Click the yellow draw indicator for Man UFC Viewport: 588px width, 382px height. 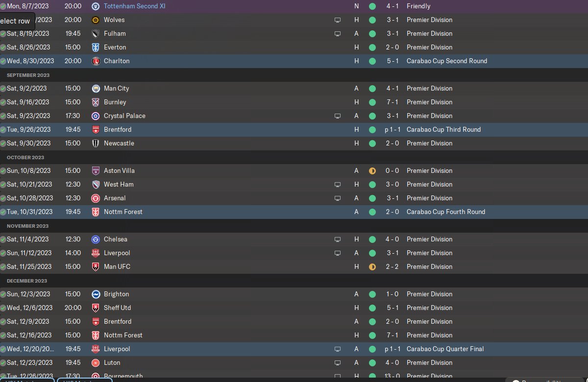(x=372, y=267)
